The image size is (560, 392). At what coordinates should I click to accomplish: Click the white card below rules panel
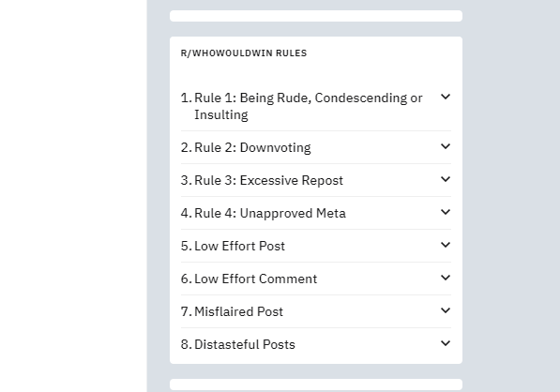[316, 384]
